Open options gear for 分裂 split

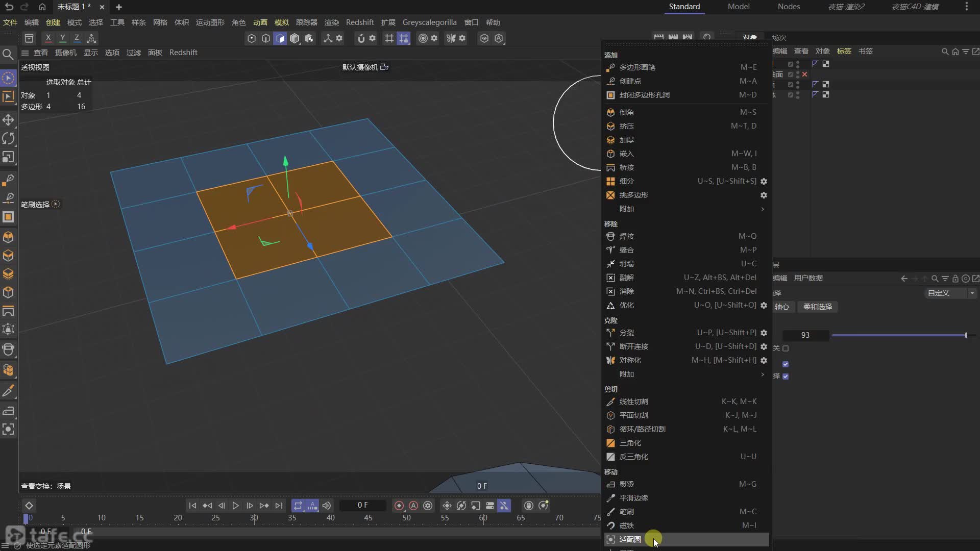764,333
